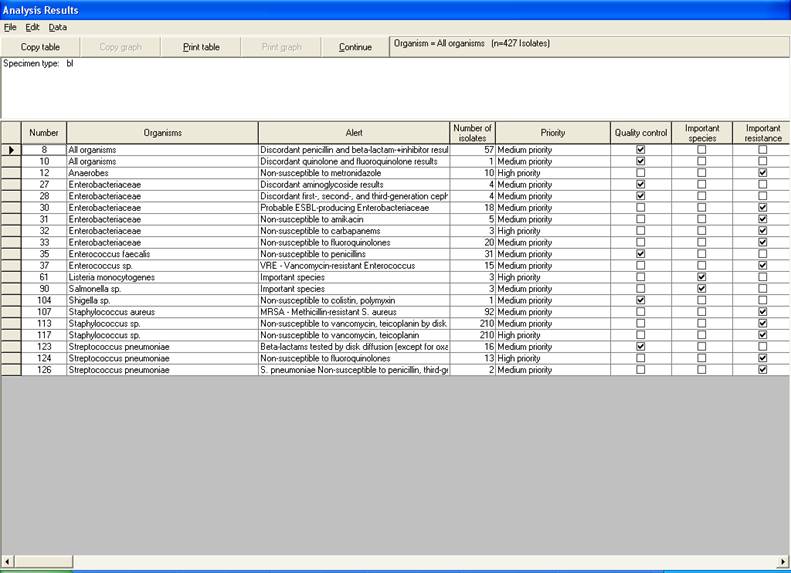791x573 pixels.
Task: Open the Data menu
Action: (x=58, y=27)
